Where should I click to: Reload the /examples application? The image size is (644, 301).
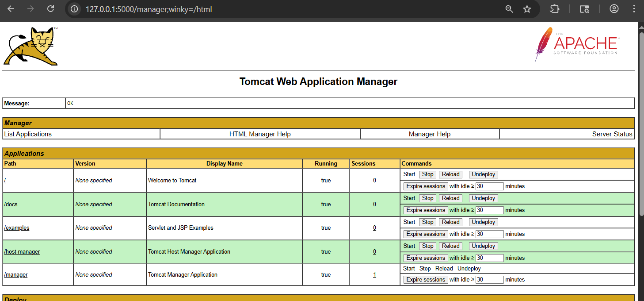pos(450,222)
